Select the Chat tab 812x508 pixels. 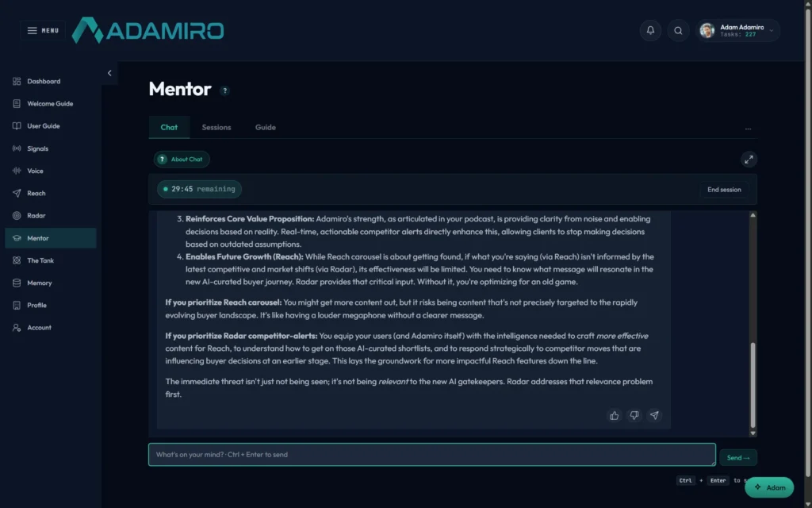(x=169, y=127)
